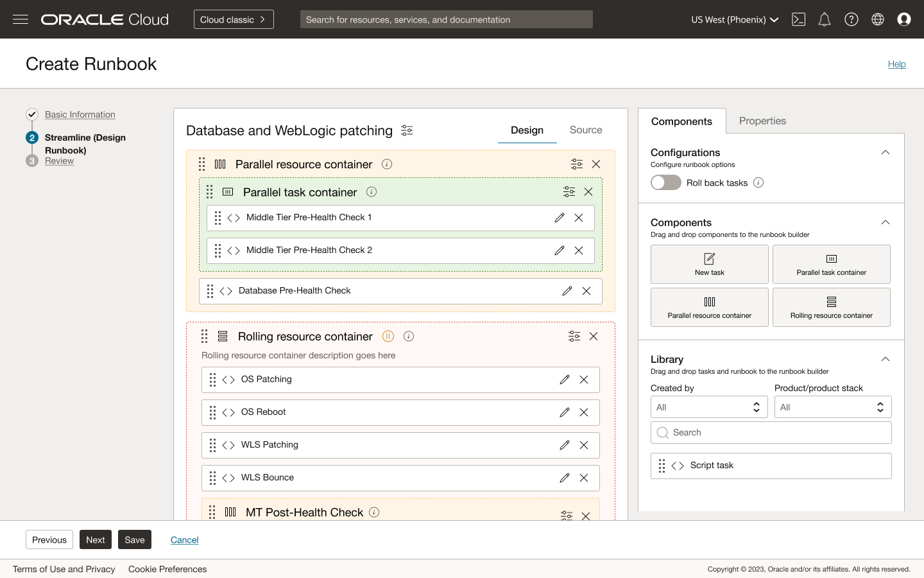Remove the Database Pre-Health Check task

click(x=586, y=291)
